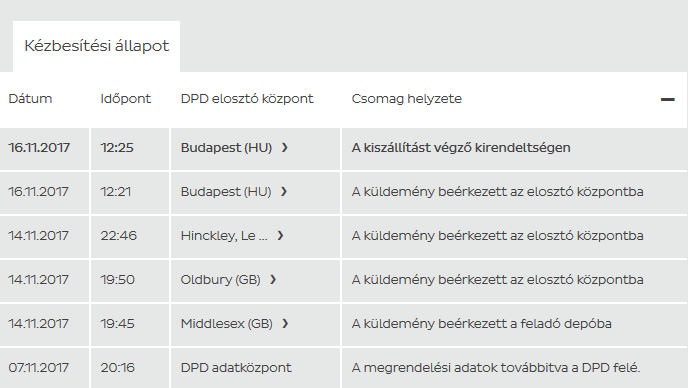This screenshot has height=388, width=690.
Task: Expand Budapest (HU) depot chevron at 12:25
Action: tap(285, 148)
